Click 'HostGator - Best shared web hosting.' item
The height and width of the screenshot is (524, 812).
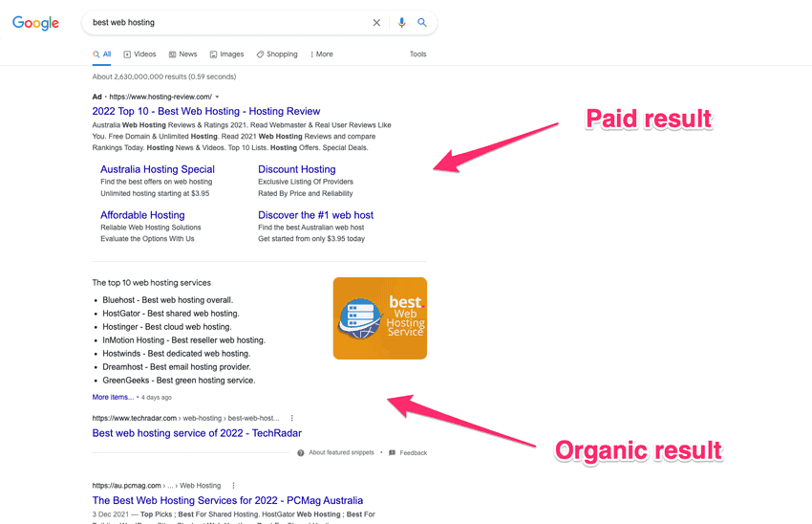pos(171,314)
